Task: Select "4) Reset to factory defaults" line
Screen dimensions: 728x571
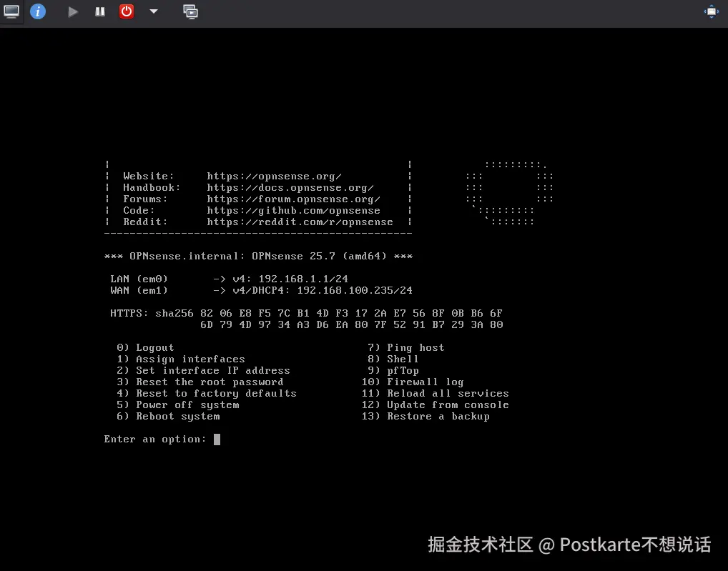Action: tap(207, 393)
